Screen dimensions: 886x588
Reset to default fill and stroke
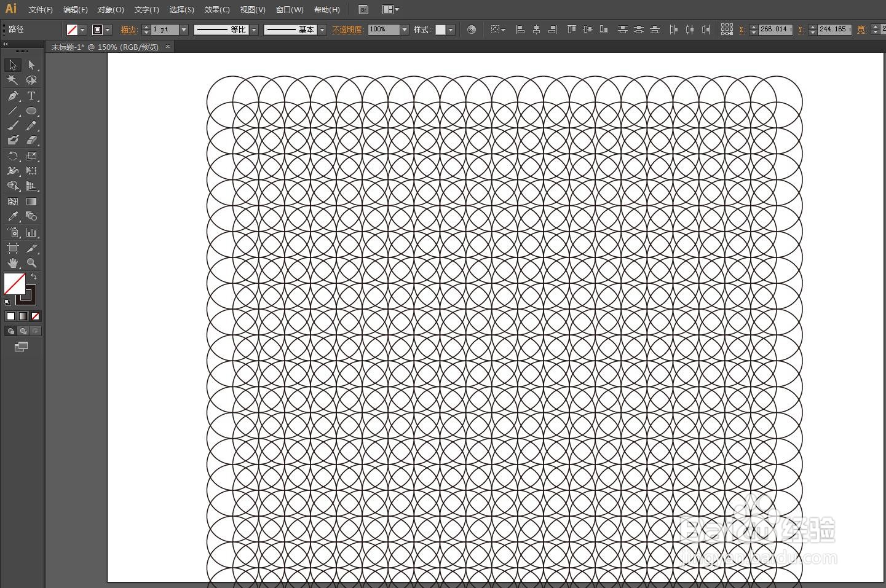7,302
